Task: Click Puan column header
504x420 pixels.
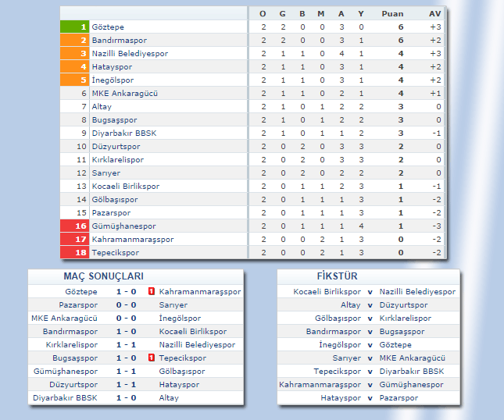Action: tap(392, 13)
